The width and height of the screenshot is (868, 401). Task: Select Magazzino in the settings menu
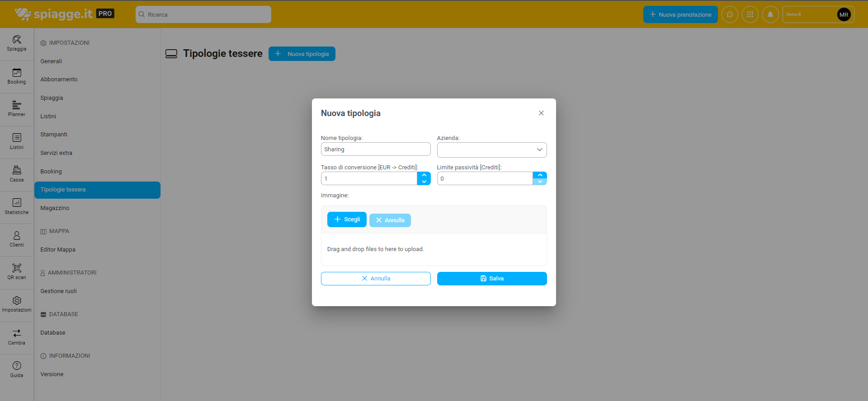(55, 208)
